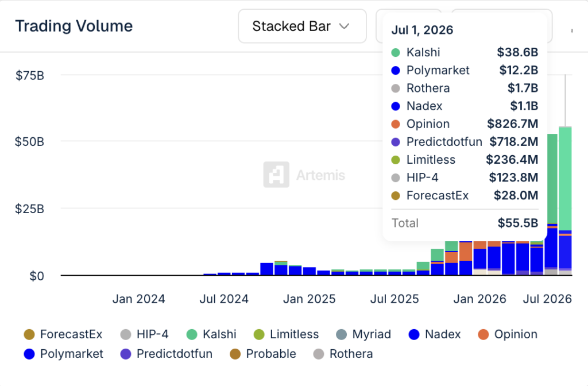Toggle ForecastEx series in the legend
The image size is (588, 386).
point(63,334)
